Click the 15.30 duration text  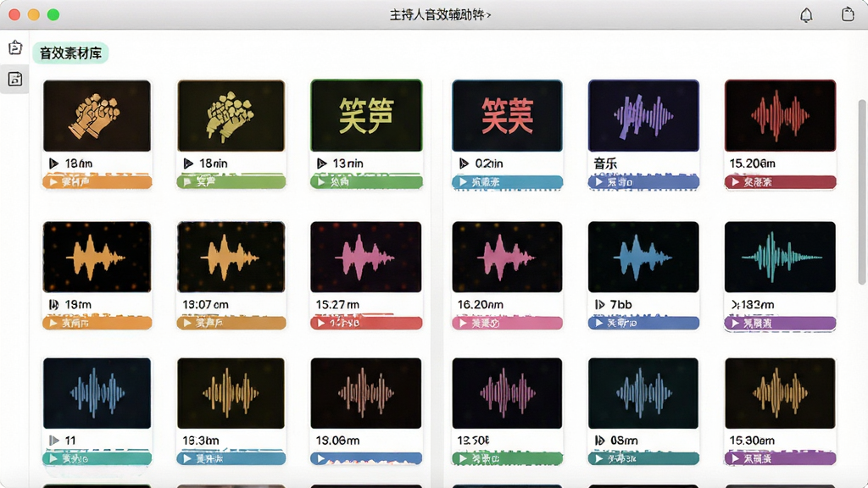click(x=752, y=441)
